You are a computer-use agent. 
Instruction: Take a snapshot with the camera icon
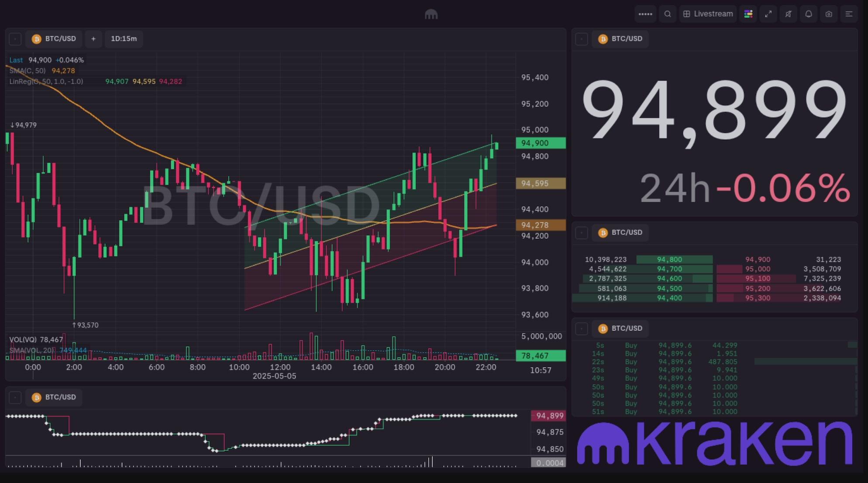click(828, 14)
